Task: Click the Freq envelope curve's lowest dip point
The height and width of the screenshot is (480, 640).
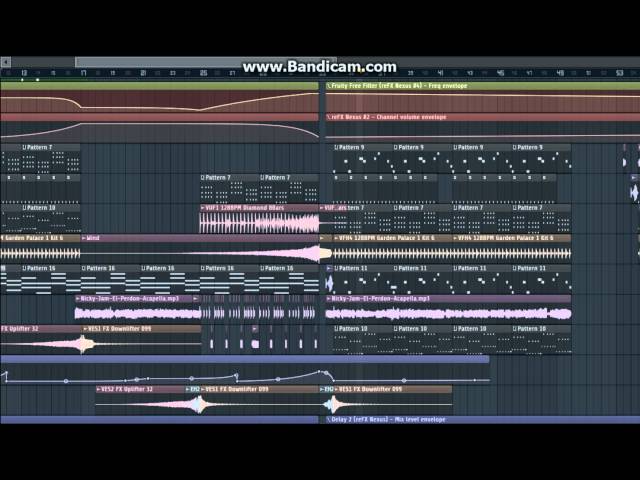Action: 199,109
